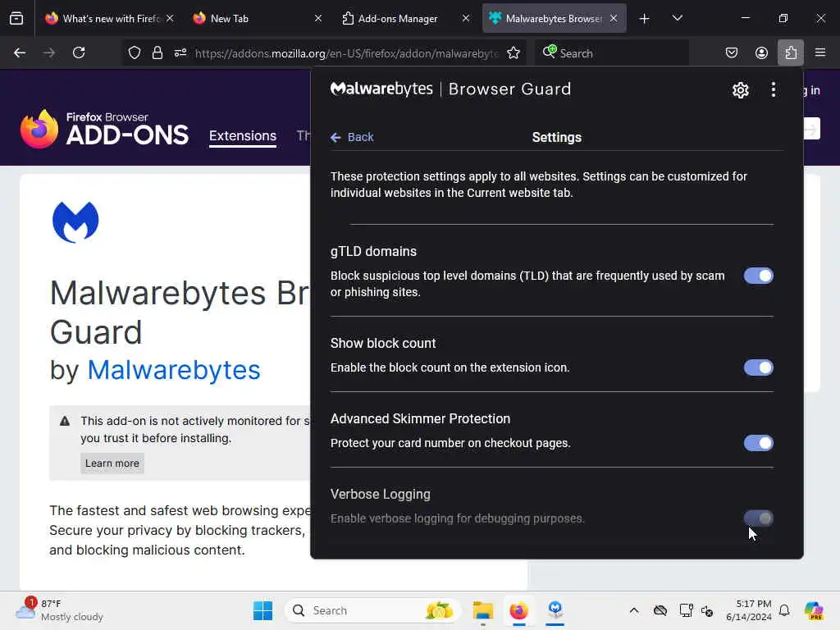Open the notifications bell icon

point(784,610)
